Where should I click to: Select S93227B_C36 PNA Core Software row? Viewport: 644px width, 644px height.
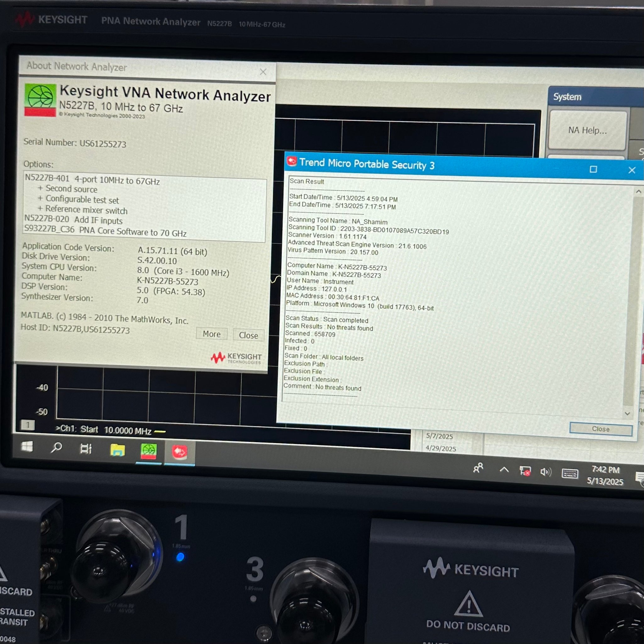tap(105, 231)
